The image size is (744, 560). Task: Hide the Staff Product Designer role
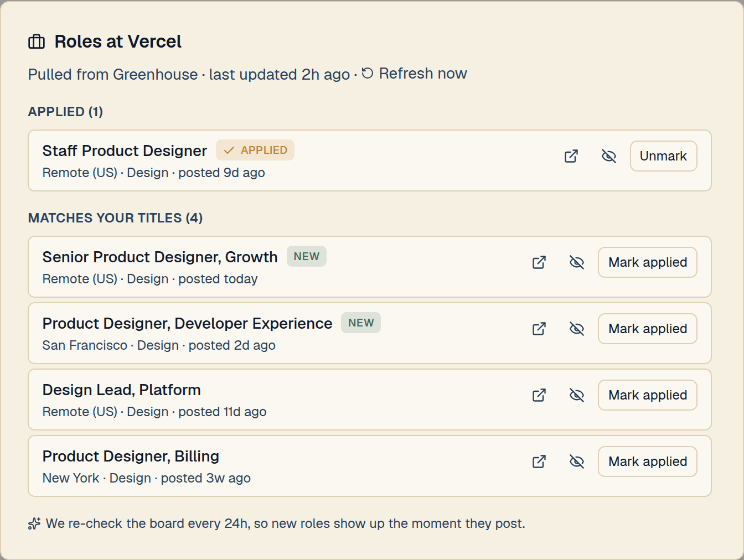[609, 156]
